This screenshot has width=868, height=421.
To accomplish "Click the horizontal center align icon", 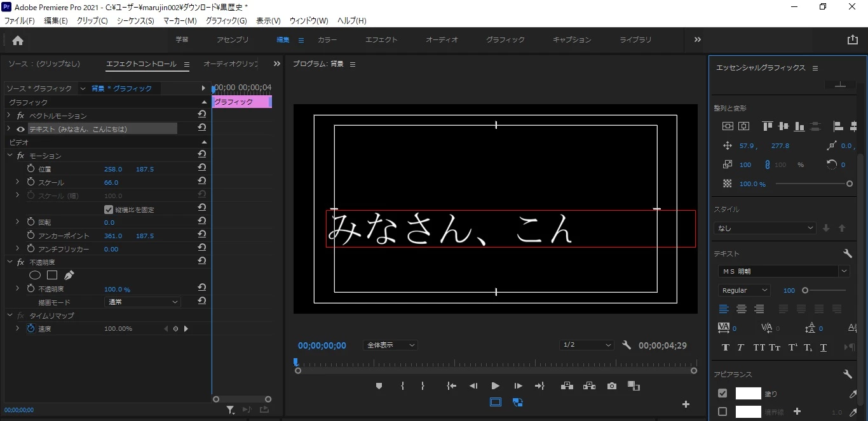I will 744,126.
